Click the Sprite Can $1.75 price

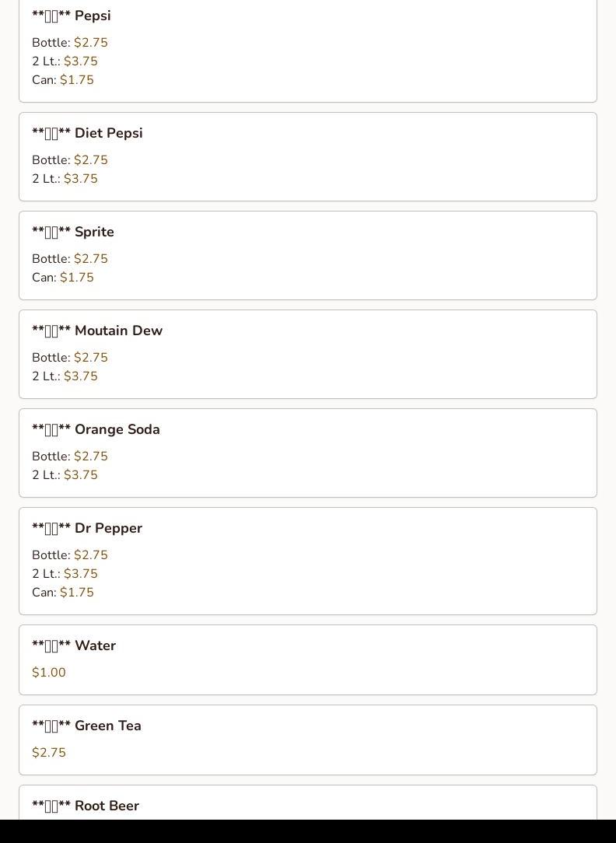click(x=77, y=278)
